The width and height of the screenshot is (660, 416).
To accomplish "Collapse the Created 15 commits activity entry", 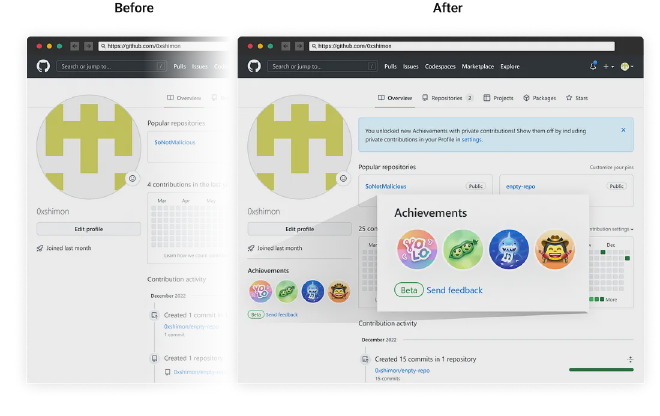I will (629, 359).
